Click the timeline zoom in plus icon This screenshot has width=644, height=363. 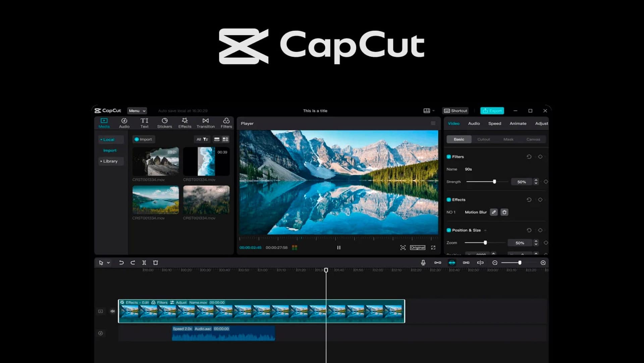(x=543, y=263)
